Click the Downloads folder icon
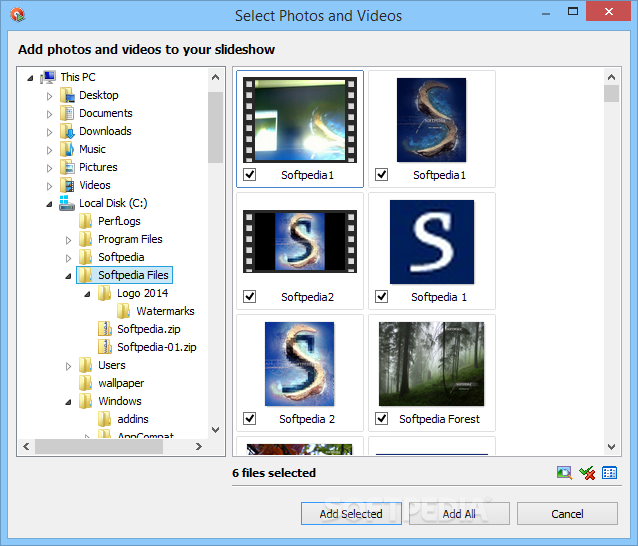This screenshot has height=546, width=638. pos(68,131)
